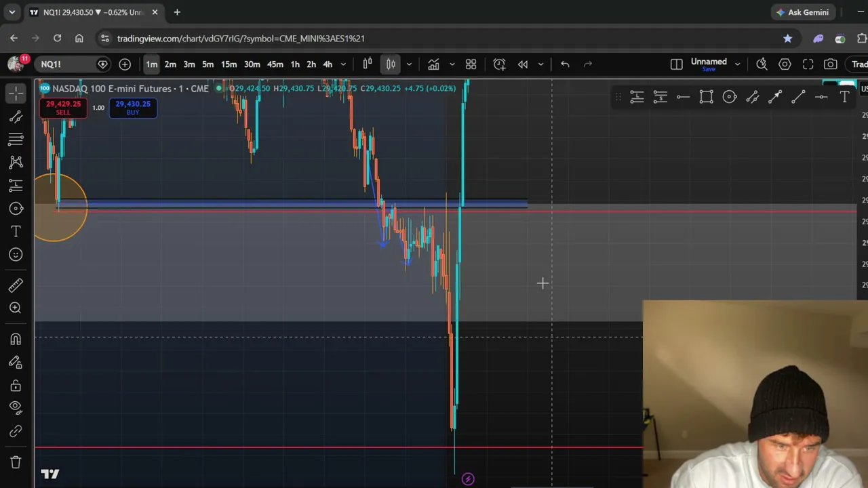
Task: Click the SELL 29,429.25 button
Action: 64,108
